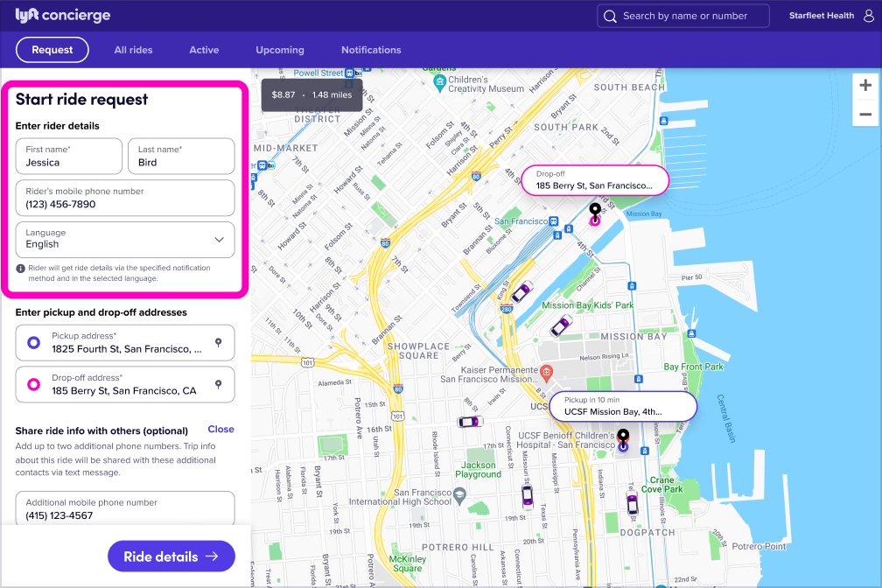Click the pickup address location pin icon
This screenshot has width=882, height=588.
(x=218, y=342)
